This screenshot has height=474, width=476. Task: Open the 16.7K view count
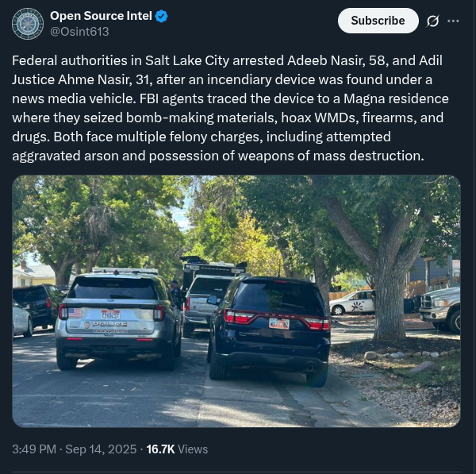coord(159,449)
